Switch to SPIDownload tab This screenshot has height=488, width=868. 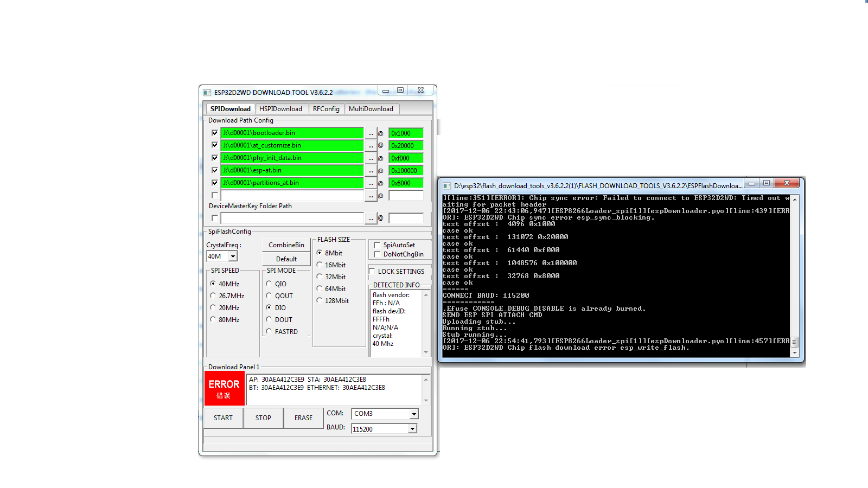pyautogui.click(x=231, y=108)
